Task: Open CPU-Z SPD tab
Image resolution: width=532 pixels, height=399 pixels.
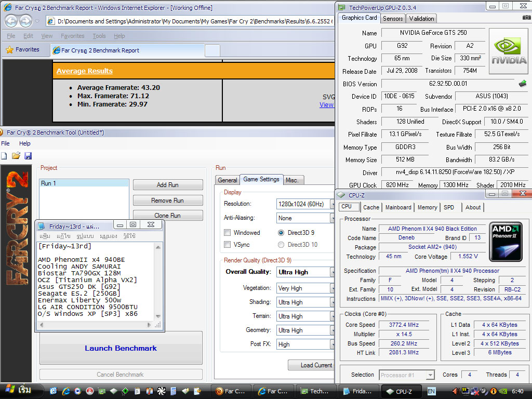Action: [448, 207]
